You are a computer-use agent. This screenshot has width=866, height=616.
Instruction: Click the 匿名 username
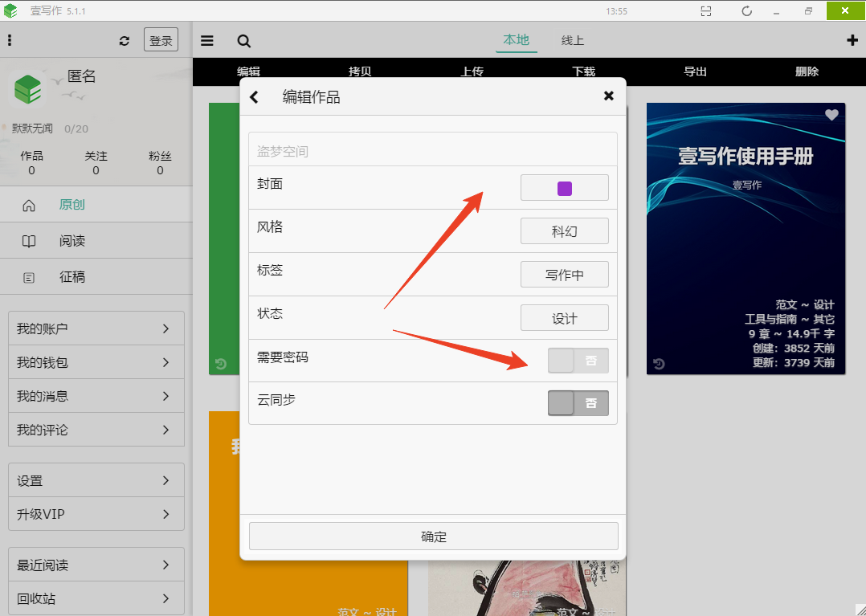point(82,76)
